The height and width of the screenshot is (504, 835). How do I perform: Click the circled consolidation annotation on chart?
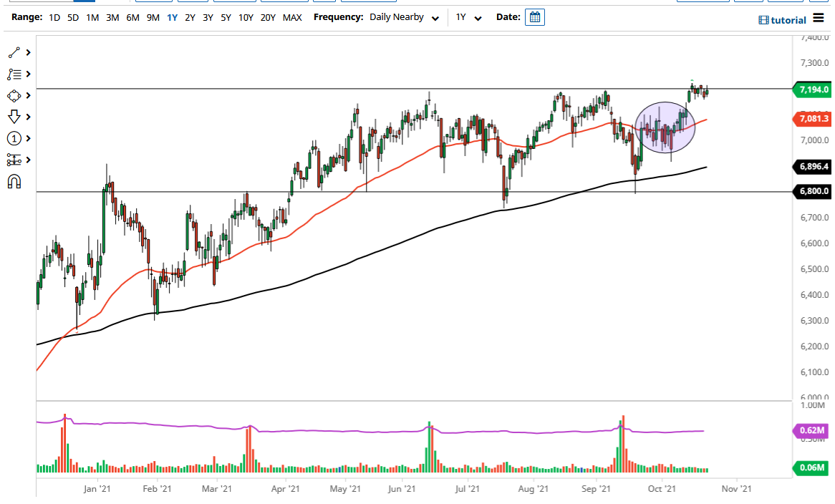[x=665, y=127]
